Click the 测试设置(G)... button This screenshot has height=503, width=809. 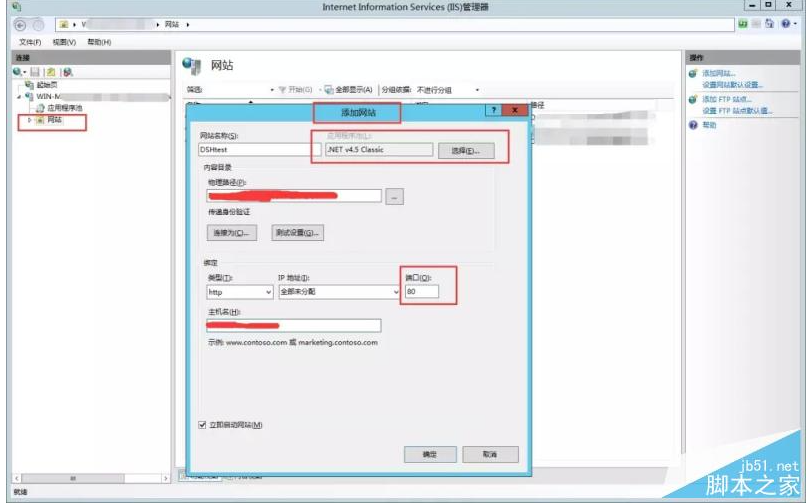298,233
